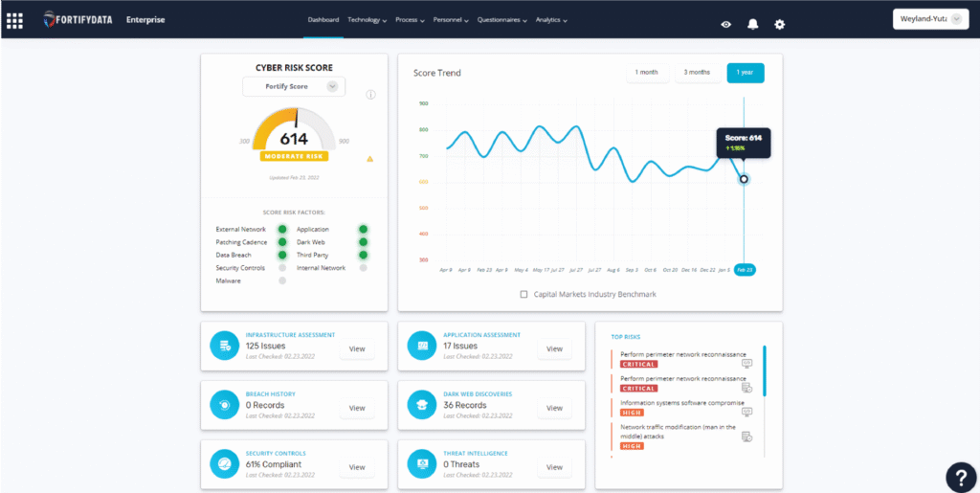
Task: Click the Top Risks blue scrollbar
Action: click(764, 370)
